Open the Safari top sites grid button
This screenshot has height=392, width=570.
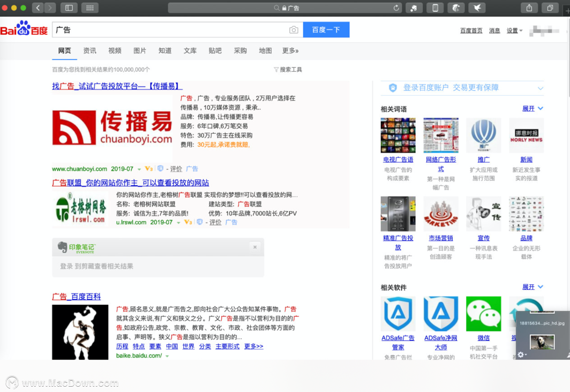[x=90, y=7]
